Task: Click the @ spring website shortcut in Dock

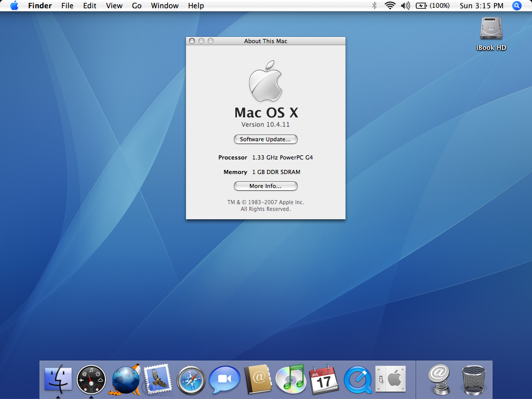Action: tap(440, 379)
